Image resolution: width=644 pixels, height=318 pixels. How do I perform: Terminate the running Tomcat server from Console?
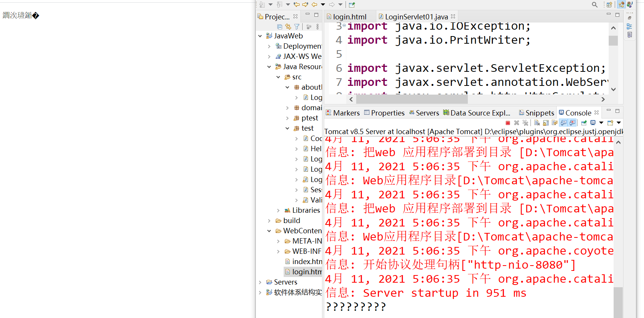click(x=508, y=123)
